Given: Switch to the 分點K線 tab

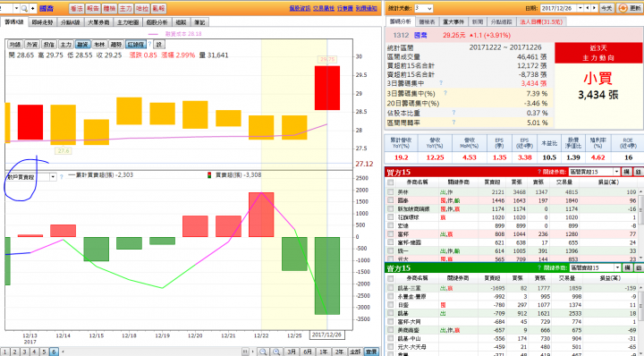Looking at the screenshot, I should point(71,22).
